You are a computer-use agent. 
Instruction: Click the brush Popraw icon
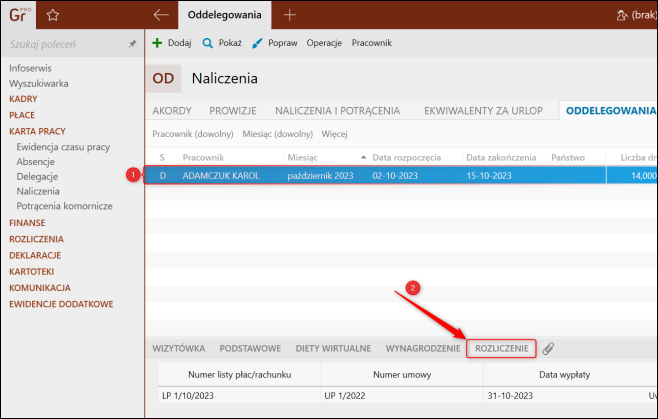click(x=257, y=43)
